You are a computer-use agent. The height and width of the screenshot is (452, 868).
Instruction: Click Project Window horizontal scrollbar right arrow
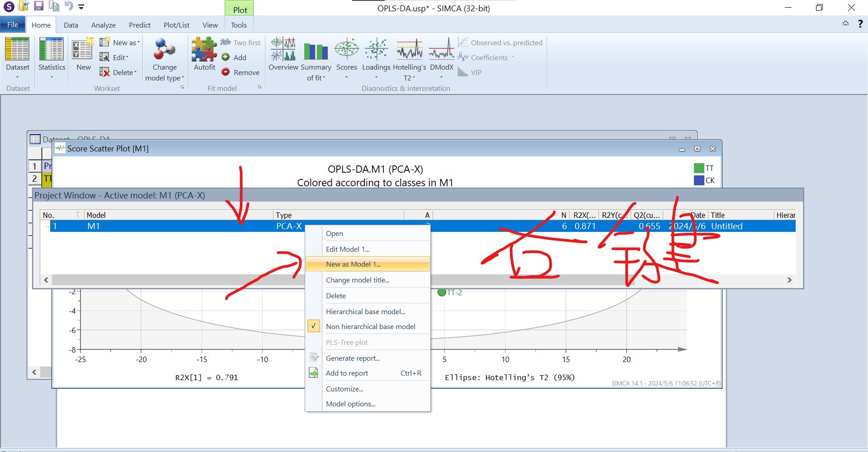789,280
